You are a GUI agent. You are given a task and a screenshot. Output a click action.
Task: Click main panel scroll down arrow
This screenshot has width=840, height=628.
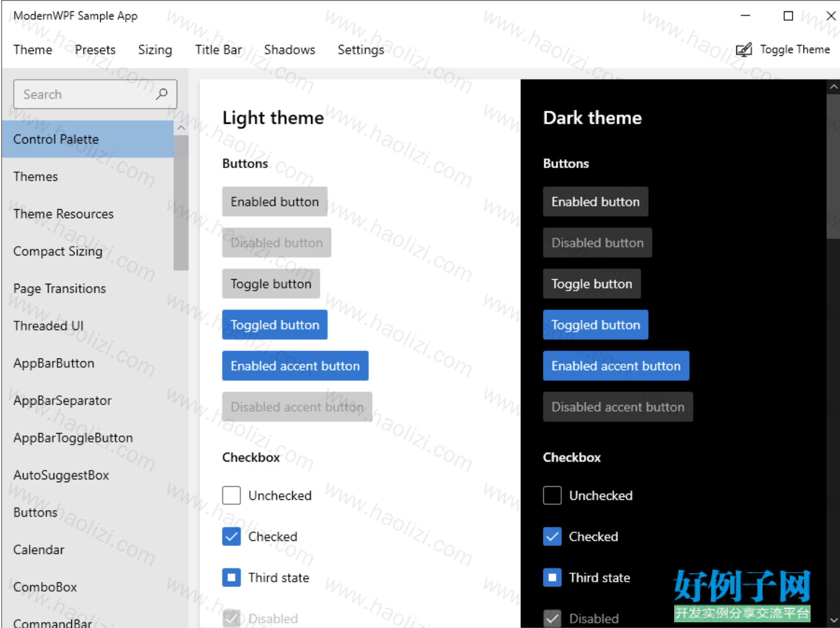(x=833, y=620)
